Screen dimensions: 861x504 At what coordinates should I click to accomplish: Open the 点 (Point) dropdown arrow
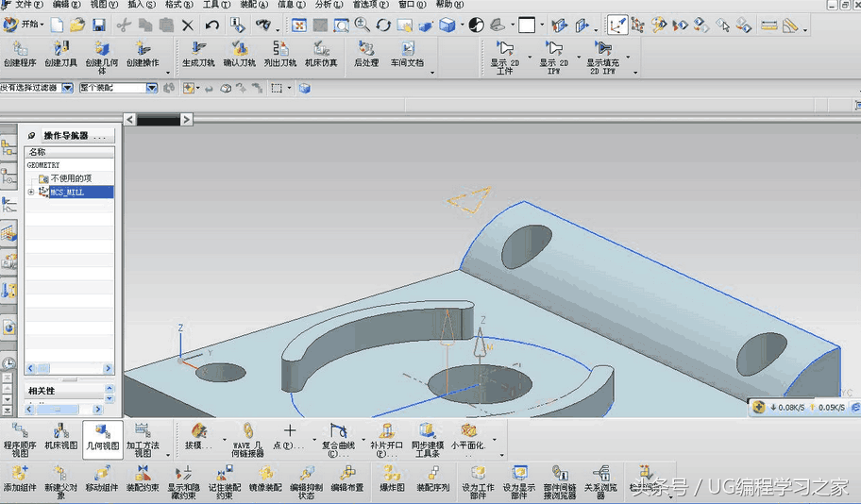pyautogui.click(x=314, y=441)
